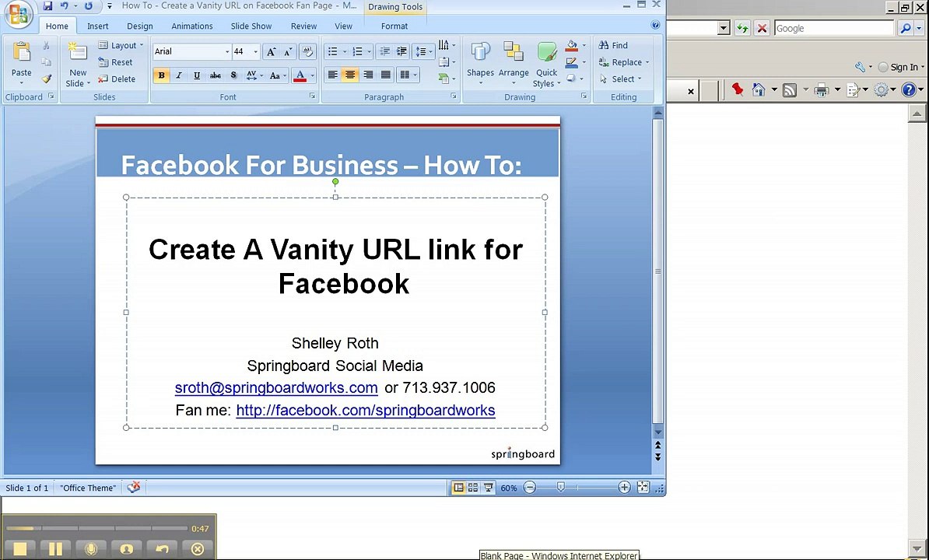Click the Shrink Font icon

[x=288, y=52]
